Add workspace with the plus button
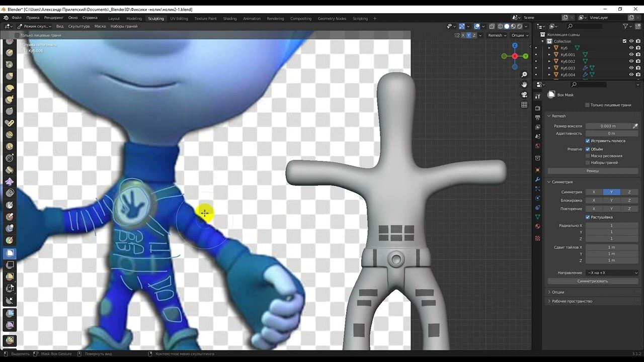Viewport: 644px width, 362px height. coord(375,19)
